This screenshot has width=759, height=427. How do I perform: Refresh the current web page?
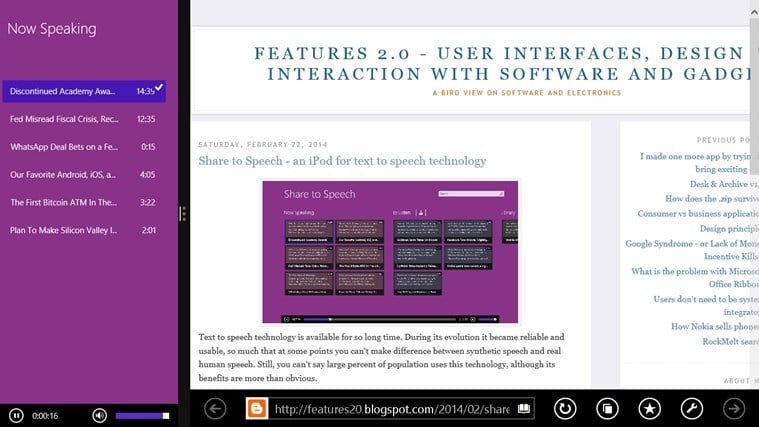coord(565,409)
